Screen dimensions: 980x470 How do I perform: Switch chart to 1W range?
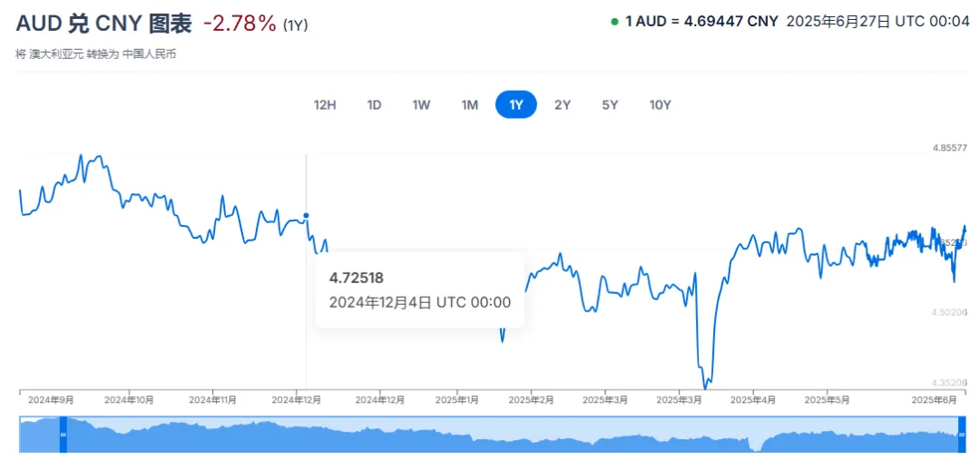click(421, 105)
